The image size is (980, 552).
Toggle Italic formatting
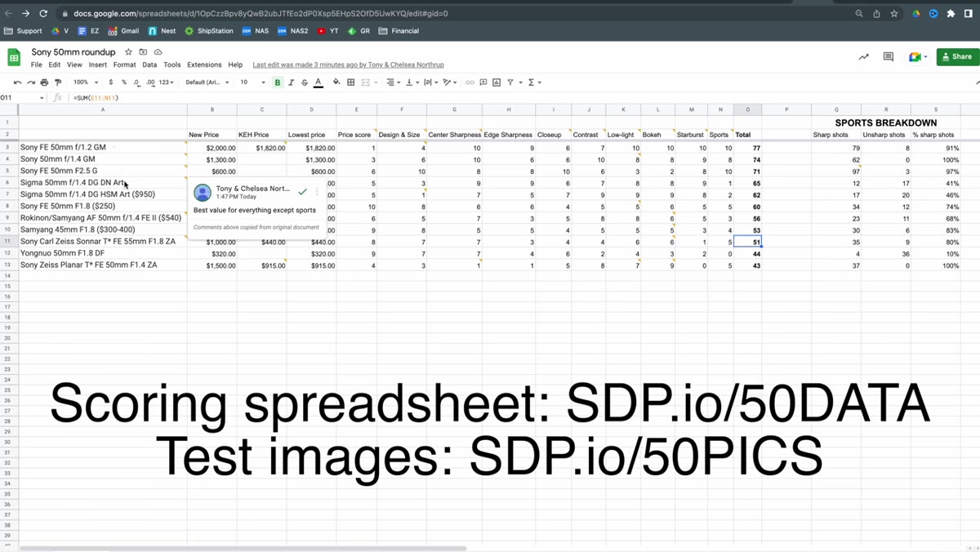(x=291, y=82)
